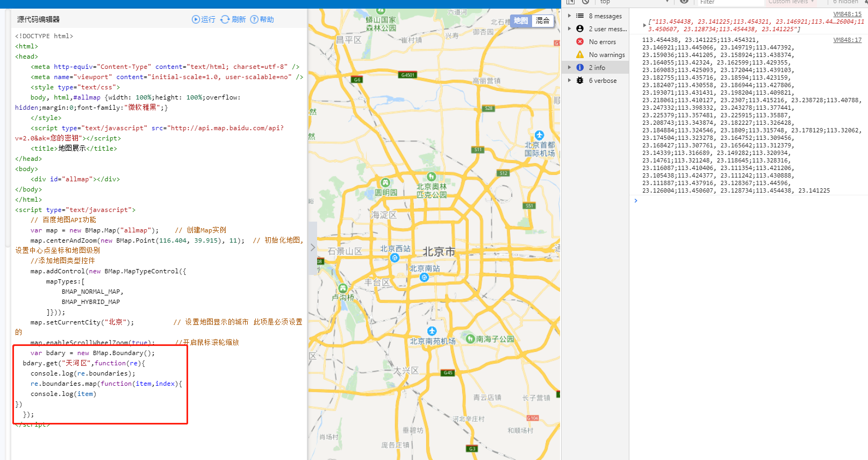The height and width of the screenshot is (460, 868).
Task: Click the 海淀区 label on map
Action: [x=383, y=215]
